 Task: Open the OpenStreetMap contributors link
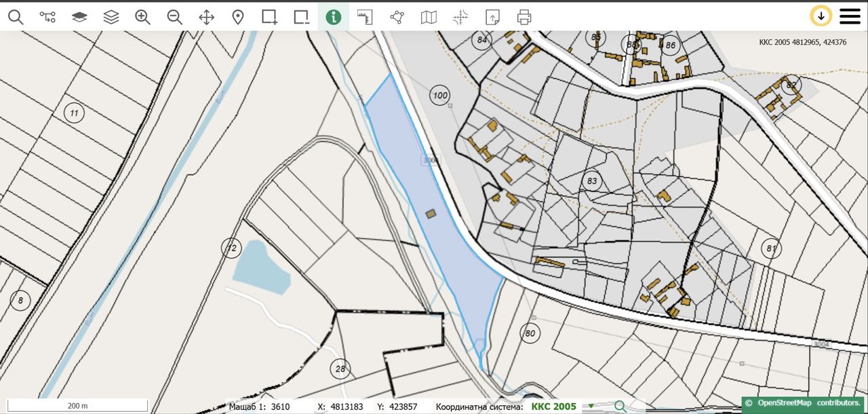(804, 403)
